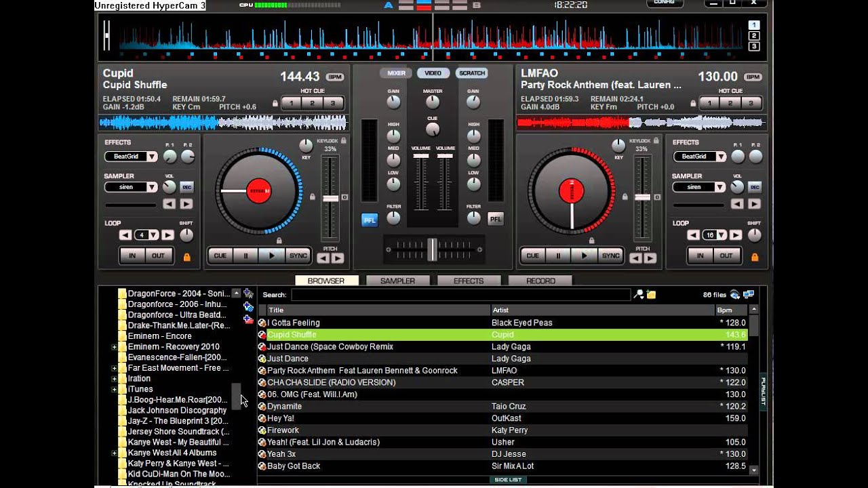Expand Kanye West All 4 Albums folder

point(115,453)
